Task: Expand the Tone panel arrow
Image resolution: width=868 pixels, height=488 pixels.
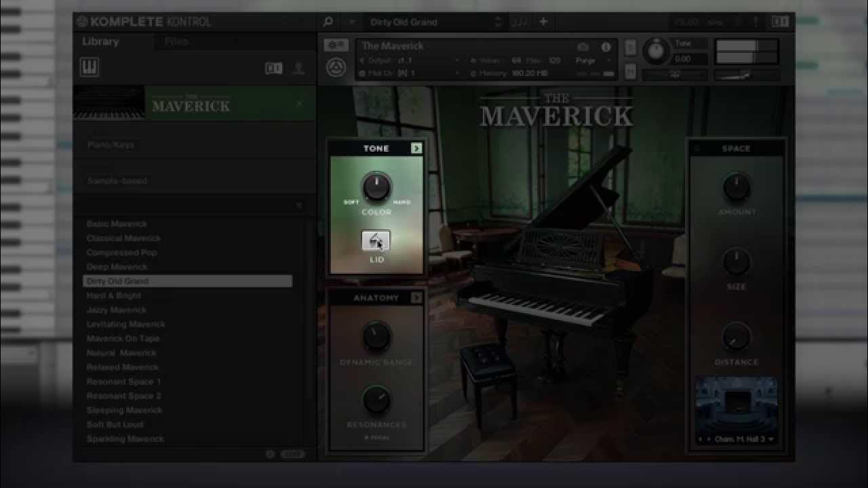Action: coord(416,148)
